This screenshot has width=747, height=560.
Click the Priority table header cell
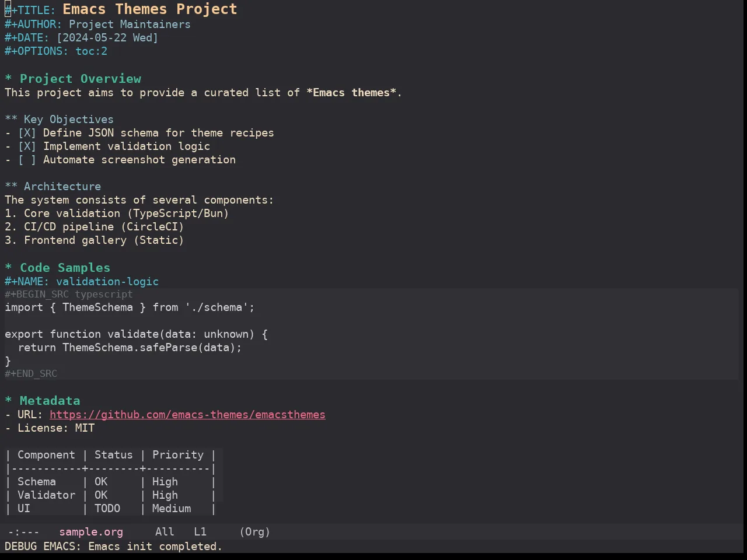coord(178,455)
